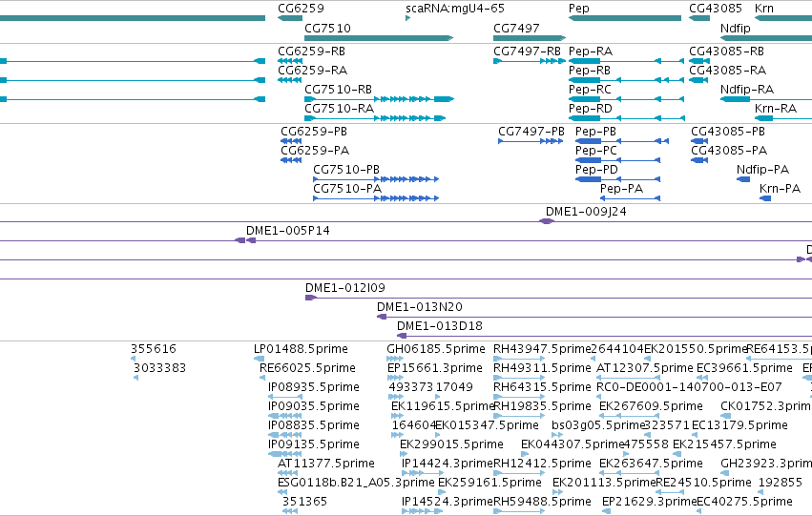Screen dimensions: 812x516
Task: Click the 3033383 feature label
Action: point(159,368)
